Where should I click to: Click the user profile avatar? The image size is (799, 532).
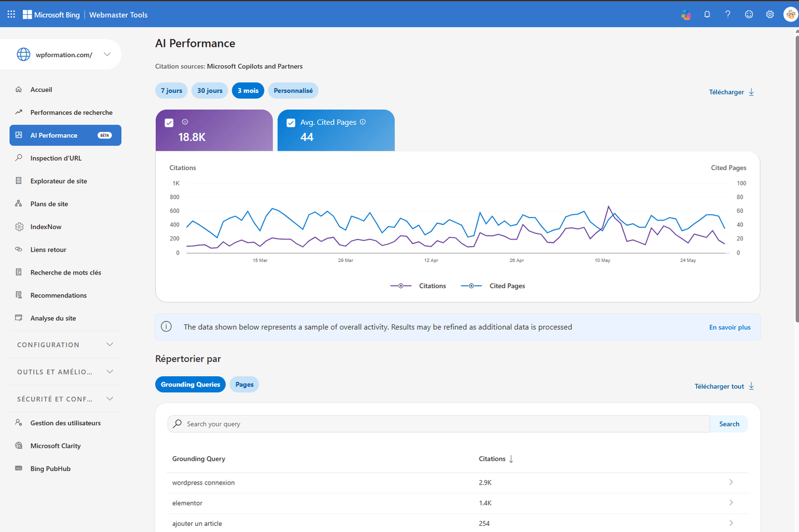pos(790,14)
